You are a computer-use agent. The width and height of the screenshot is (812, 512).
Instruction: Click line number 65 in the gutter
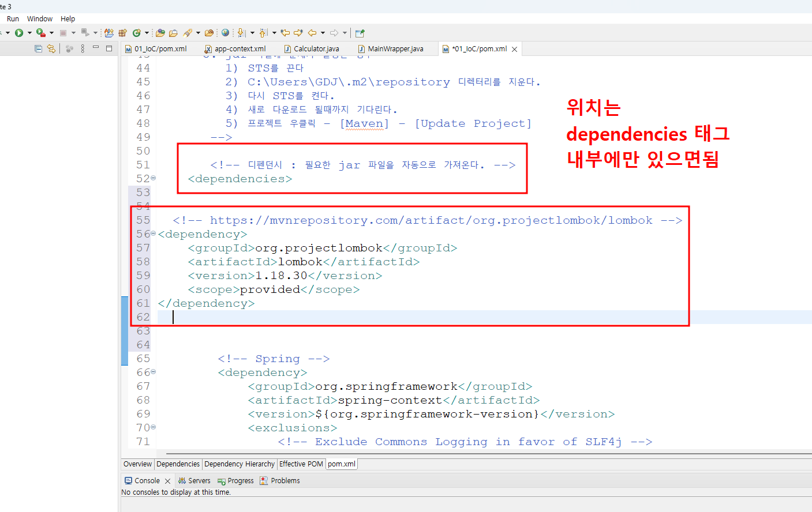click(x=143, y=359)
